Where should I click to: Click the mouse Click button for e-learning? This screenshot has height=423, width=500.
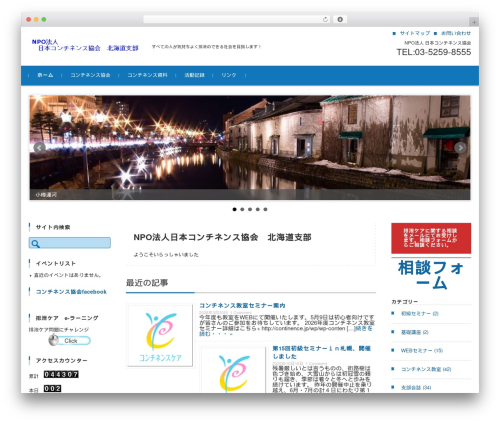pyautogui.click(x=69, y=340)
